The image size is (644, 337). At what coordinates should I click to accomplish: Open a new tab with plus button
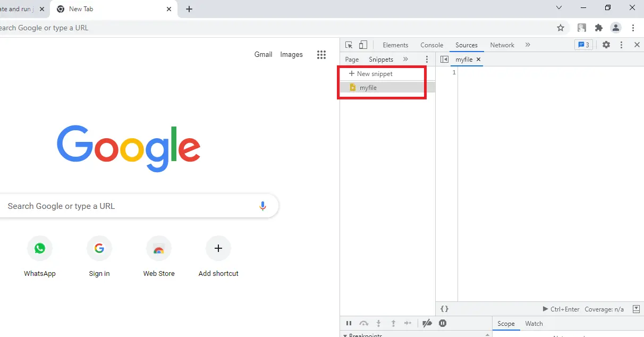click(x=189, y=9)
